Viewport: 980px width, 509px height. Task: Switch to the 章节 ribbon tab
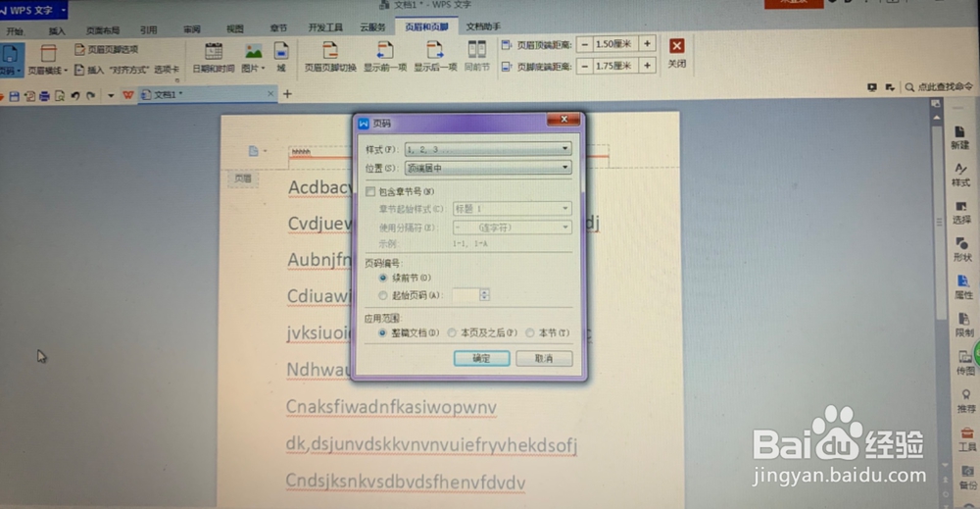278,28
